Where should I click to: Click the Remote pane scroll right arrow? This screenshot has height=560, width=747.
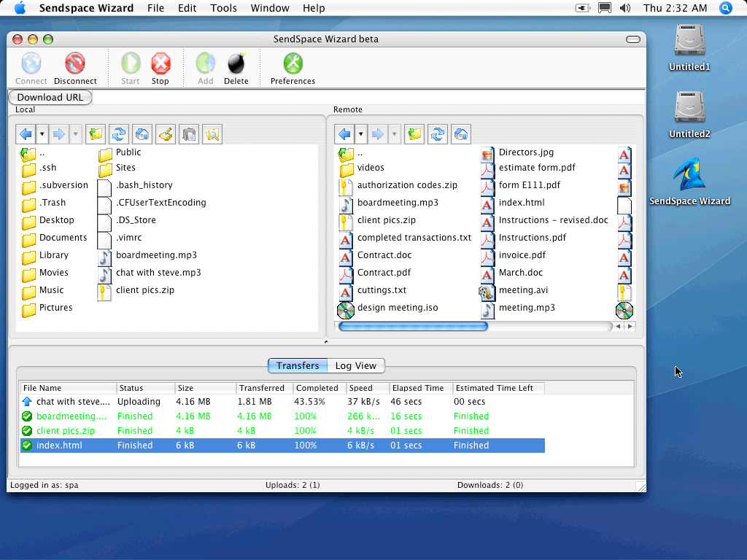point(630,326)
